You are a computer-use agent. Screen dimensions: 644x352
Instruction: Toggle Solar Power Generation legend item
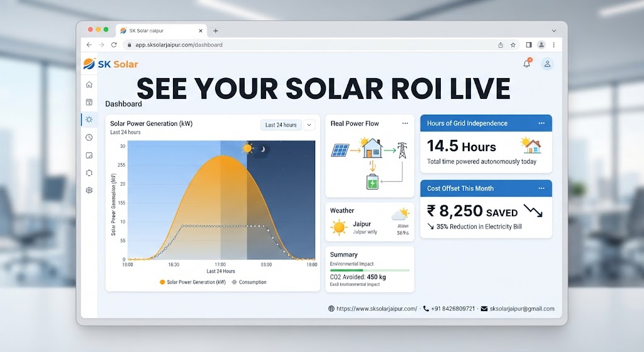click(x=192, y=282)
